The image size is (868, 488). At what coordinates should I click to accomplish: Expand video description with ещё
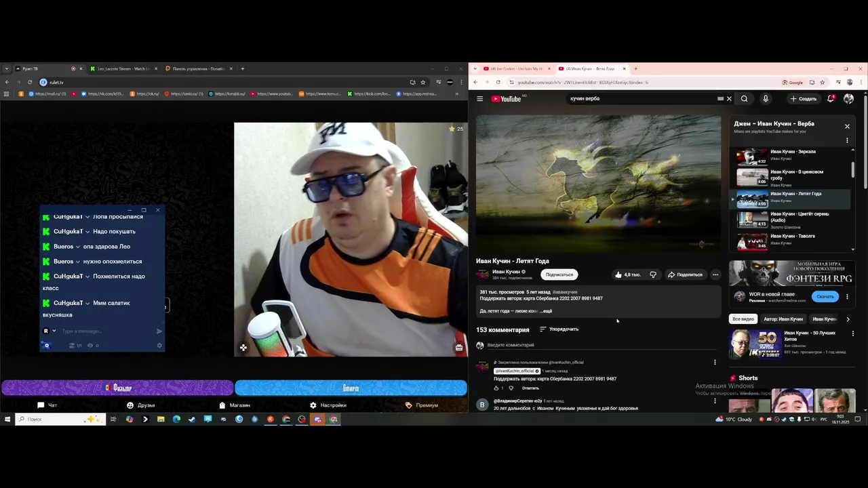(x=547, y=311)
